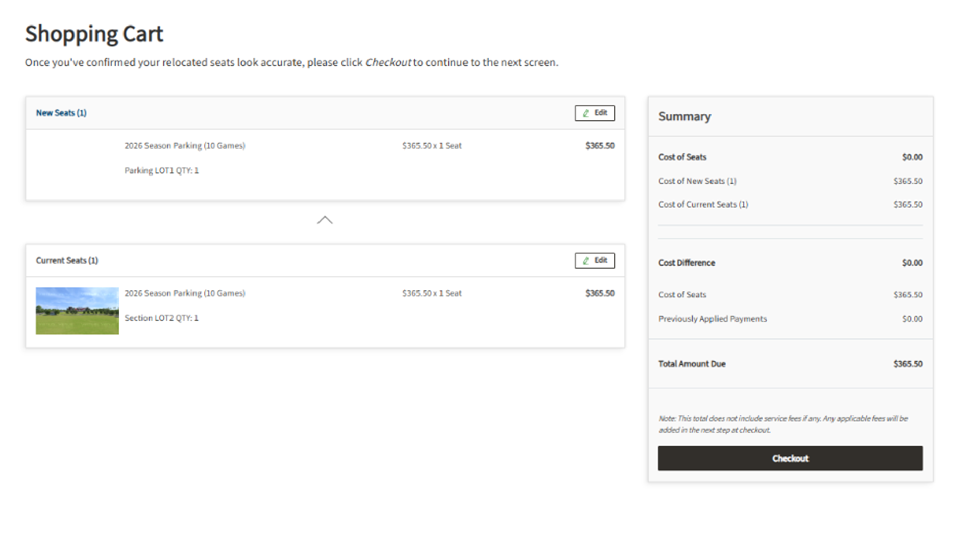Click the Cost of New Seats (1) line

pyautogui.click(x=697, y=181)
